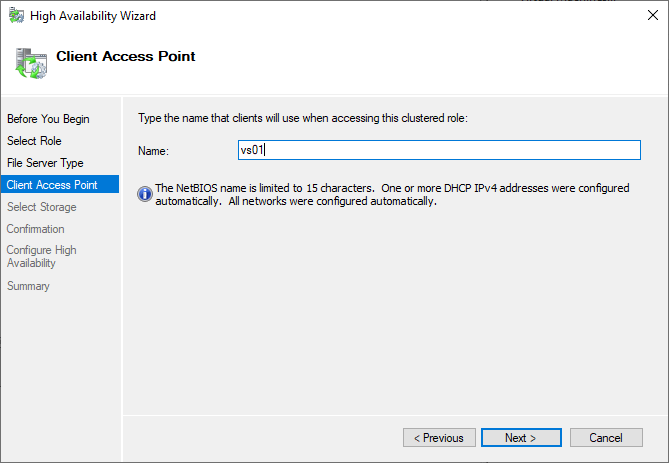This screenshot has width=669, height=463.
Task: Click the "Name:" field label
Action: click(153, 151)
